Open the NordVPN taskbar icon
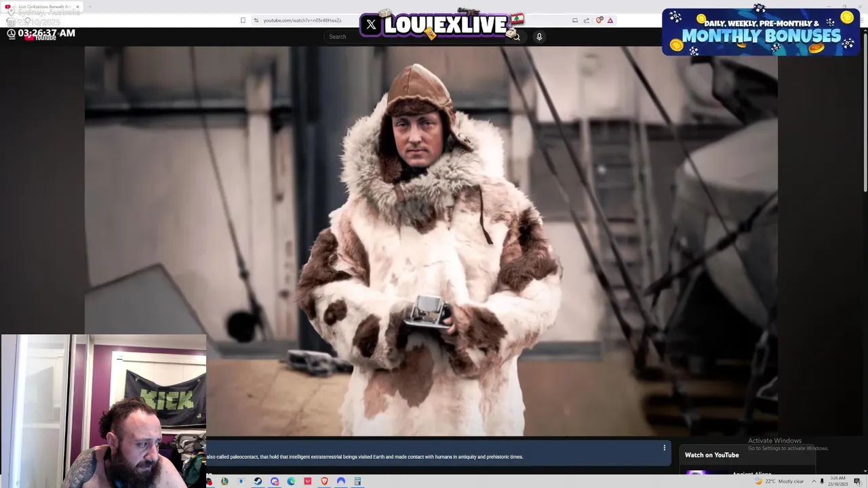The width and height of the screenshot is (868, 488). coord(341,481)
